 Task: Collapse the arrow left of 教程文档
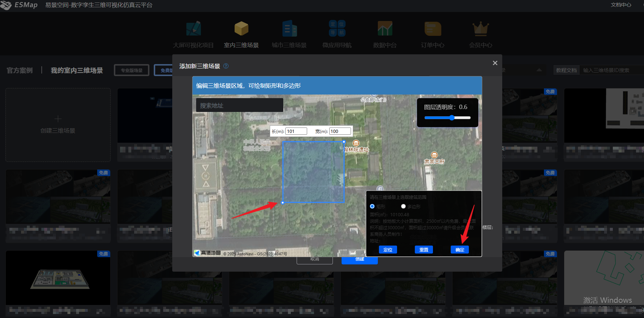pos(539,70)
